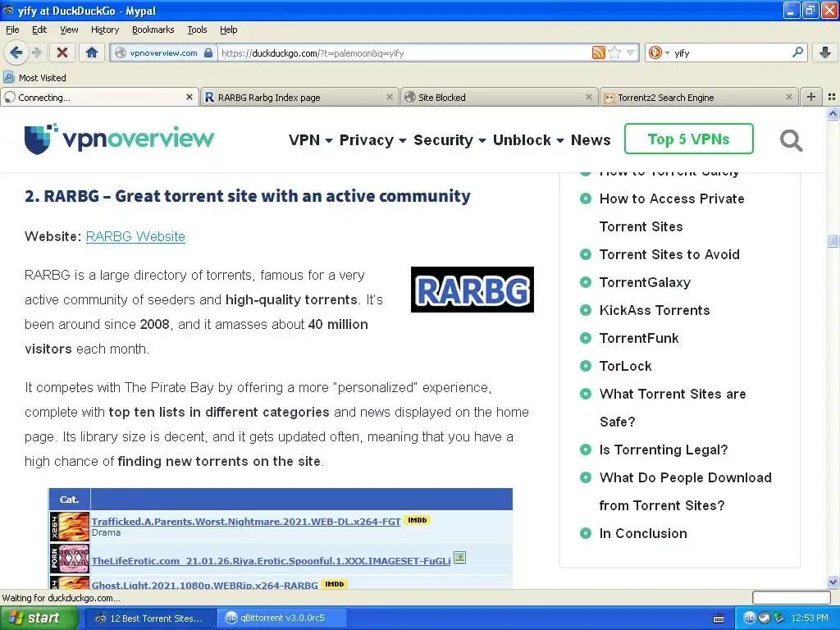Open the News section link
This screenshot has width=840, height=630.
click(x=591, y=139)
